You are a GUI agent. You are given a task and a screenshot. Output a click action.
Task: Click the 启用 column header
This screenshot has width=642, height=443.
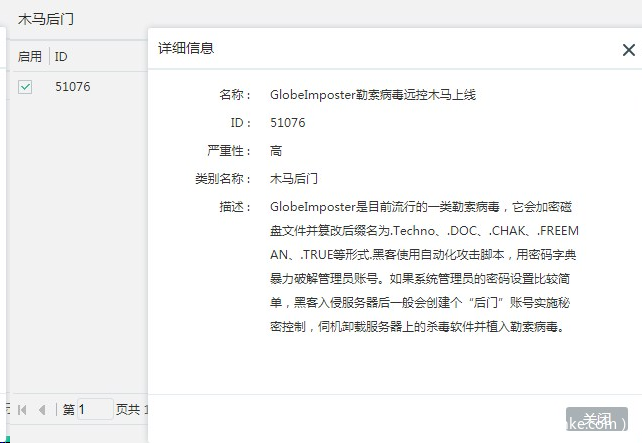[x=29, y=57]
